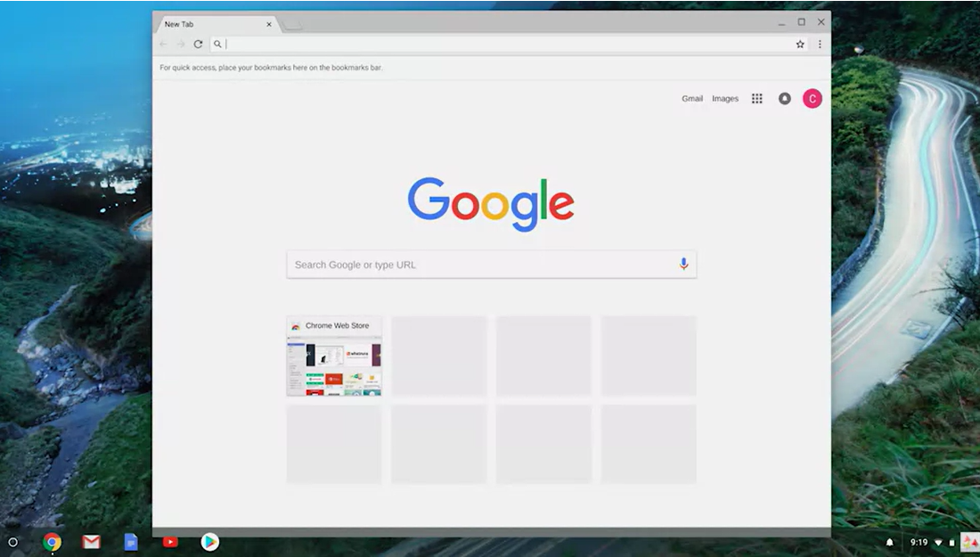The height and width of the screenshot is (557, 980).
Task: Click the back navigation arrow
Action: click(163, 44)
